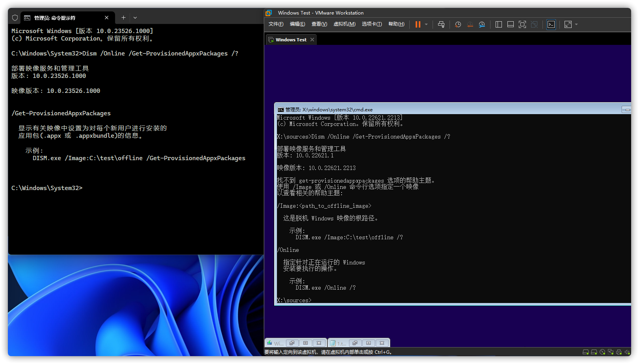Click the C:\Windows\System32> prompt line in Terminal
639x364 pixels.
pos(47,188)
